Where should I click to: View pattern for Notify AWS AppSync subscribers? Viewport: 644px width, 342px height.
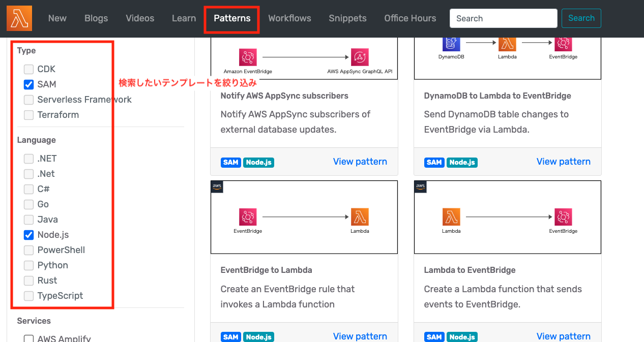click(x=360, y=162)
